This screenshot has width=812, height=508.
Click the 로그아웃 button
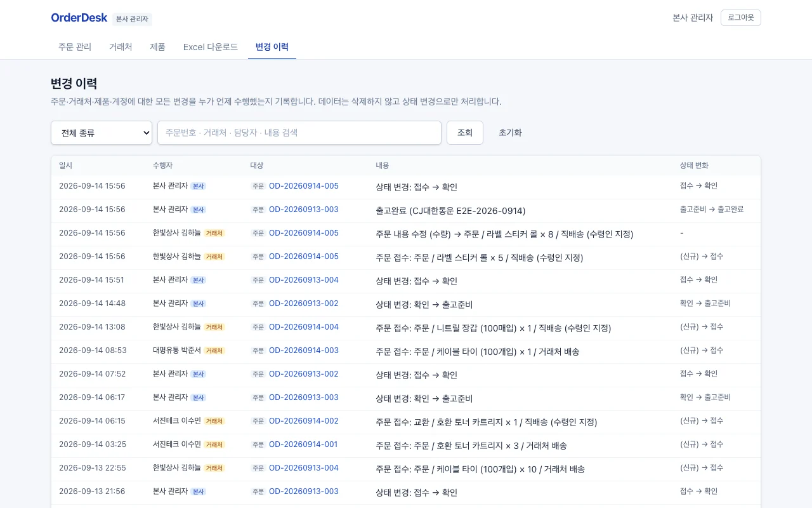pyautogui.click(x=741, y=18)
